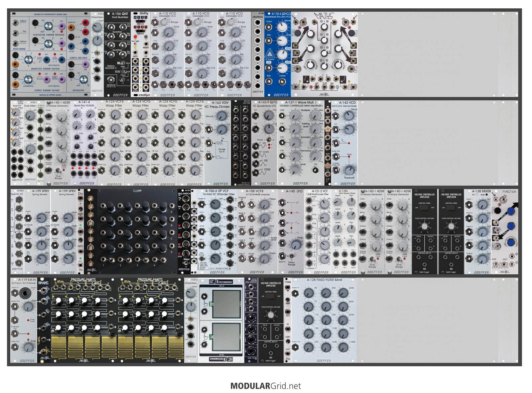Click the 11000 knob on A-128 Fixed Filter Bank

(343, 348)
